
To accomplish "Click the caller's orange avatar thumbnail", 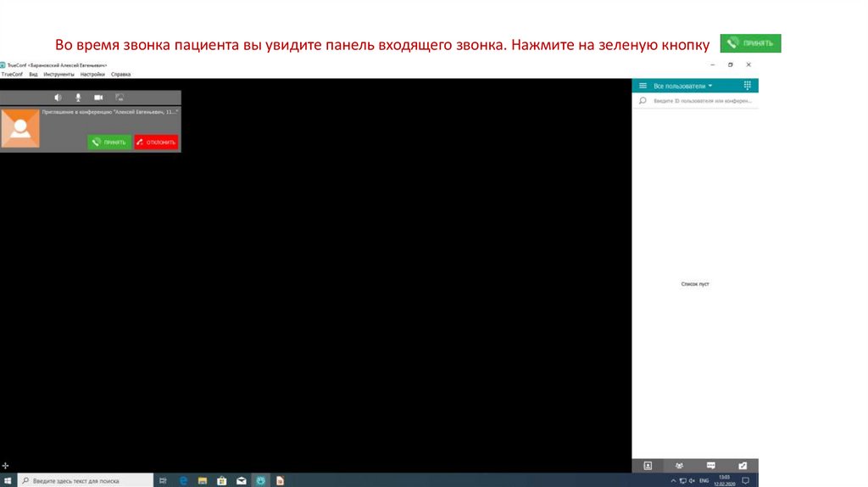I will [x=20, y=128].
